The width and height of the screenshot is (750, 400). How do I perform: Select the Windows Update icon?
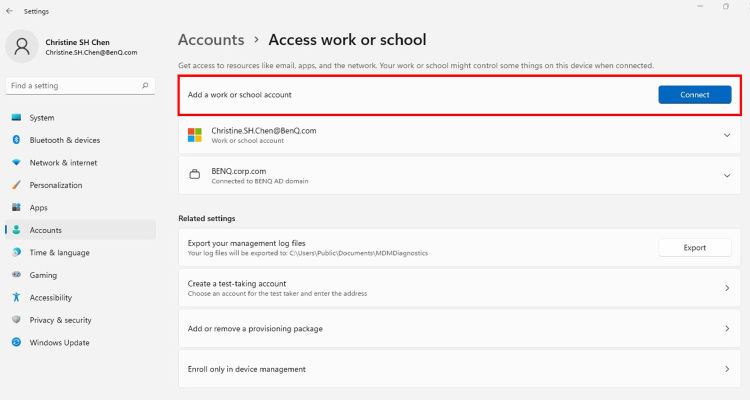pos(16,342)
